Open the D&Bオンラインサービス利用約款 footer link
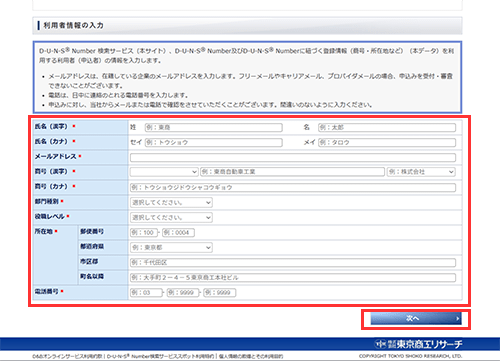 pos(68,356)
